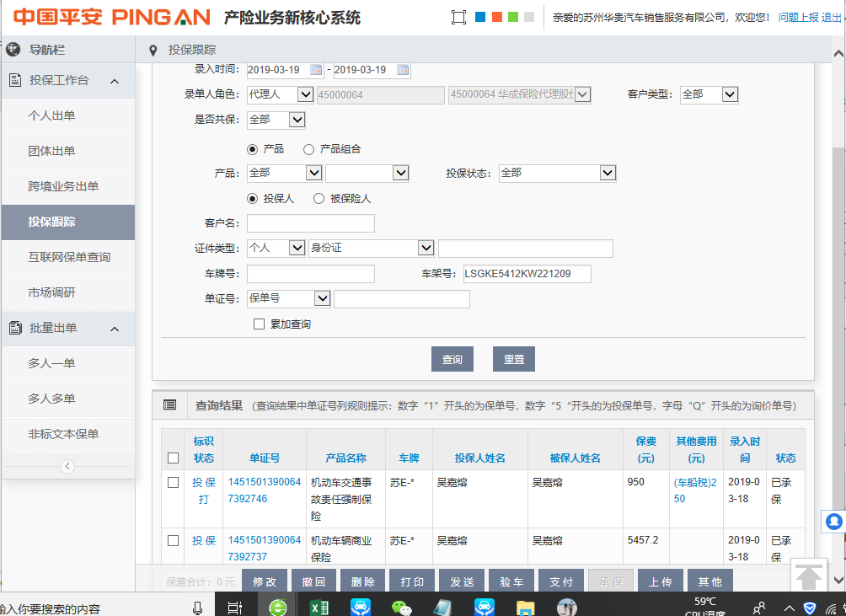Choose the orange theme color swatch
846x616 pixels.
coord(497,17)
